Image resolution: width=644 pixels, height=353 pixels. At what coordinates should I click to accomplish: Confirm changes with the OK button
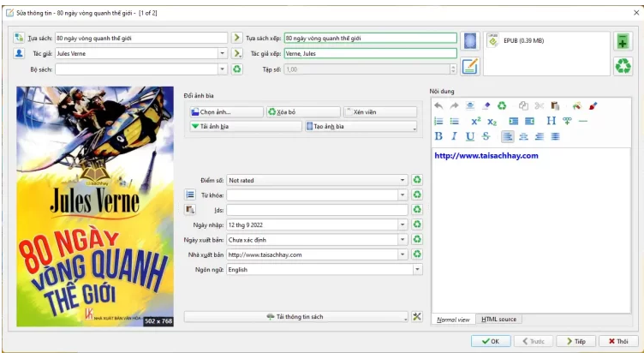tap(491, 341)
